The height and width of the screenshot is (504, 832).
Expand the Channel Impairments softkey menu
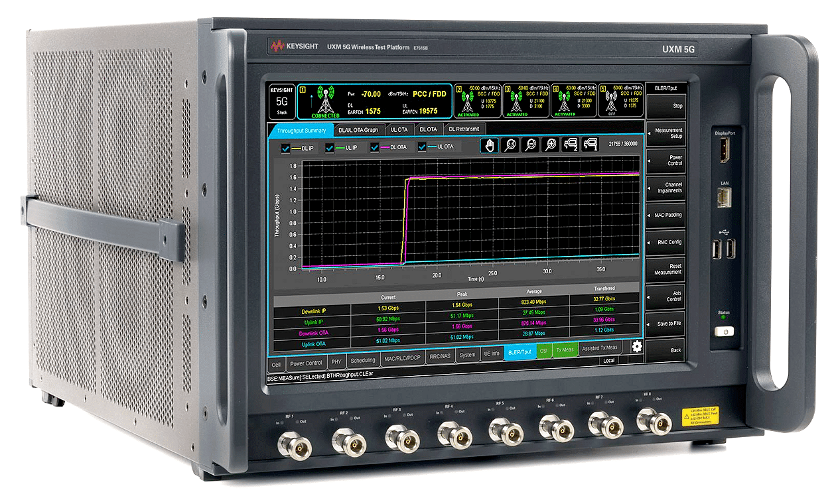coord(665,188)
